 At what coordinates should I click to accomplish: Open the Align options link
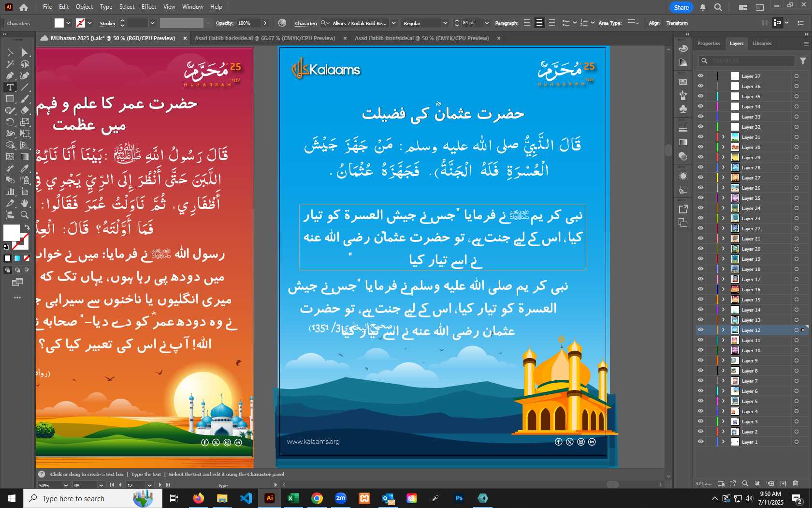(x=654, y=23)
